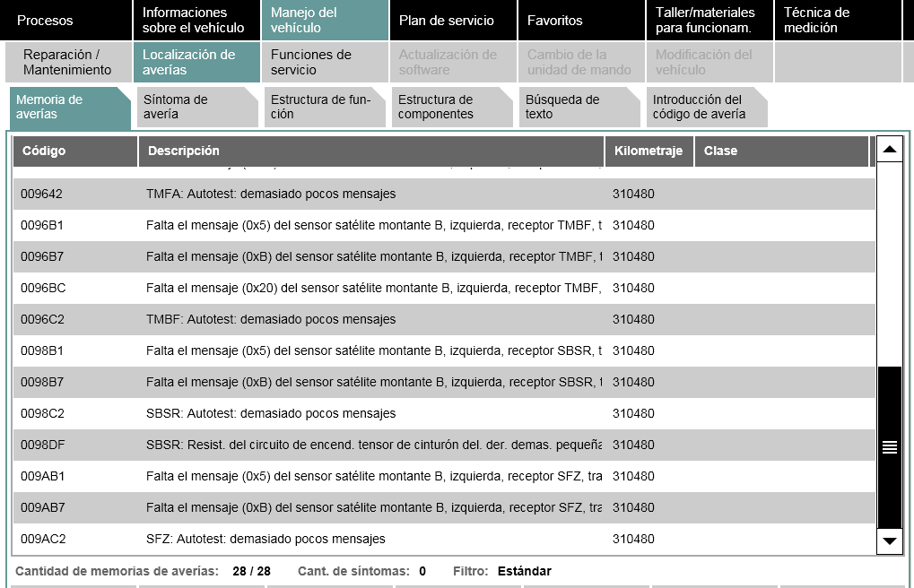The width and height of the screenshot is (914, 588).
Task: Select fault code 009AC2
Action: coord(444,540)
